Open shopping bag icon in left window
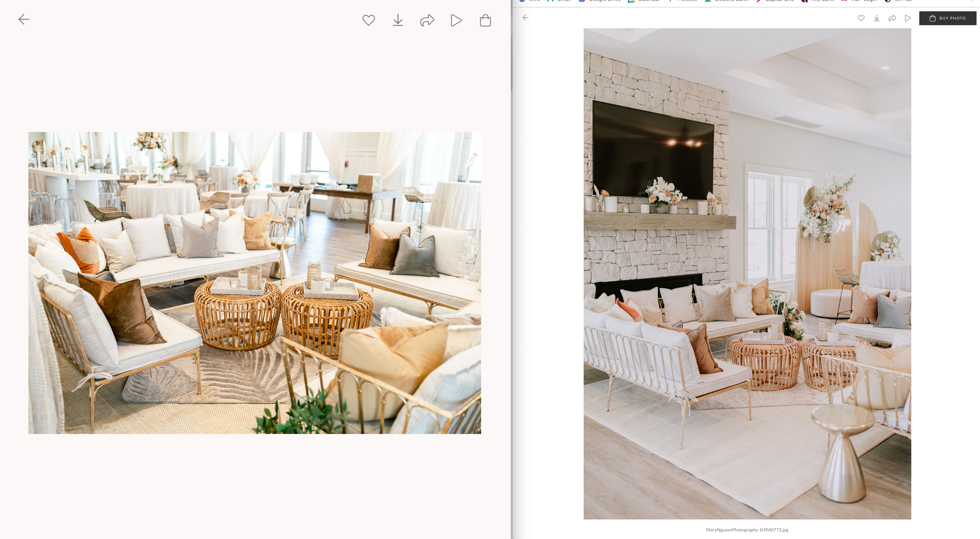Image resolution: width=980 pixels, height=539 pixels. (x=485, y=20)
